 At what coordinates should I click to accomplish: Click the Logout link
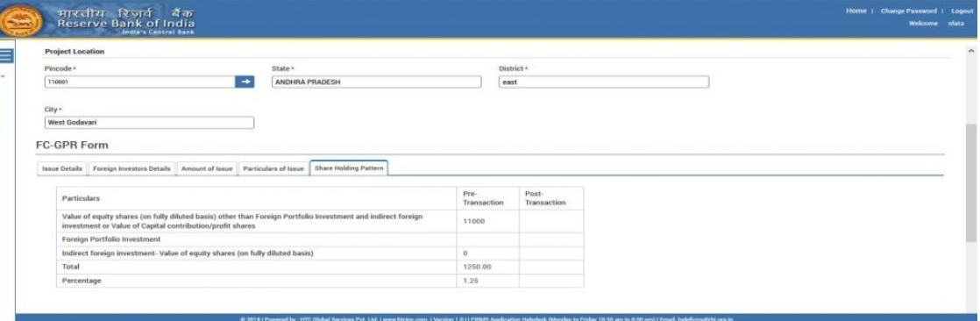pos(962,11)
